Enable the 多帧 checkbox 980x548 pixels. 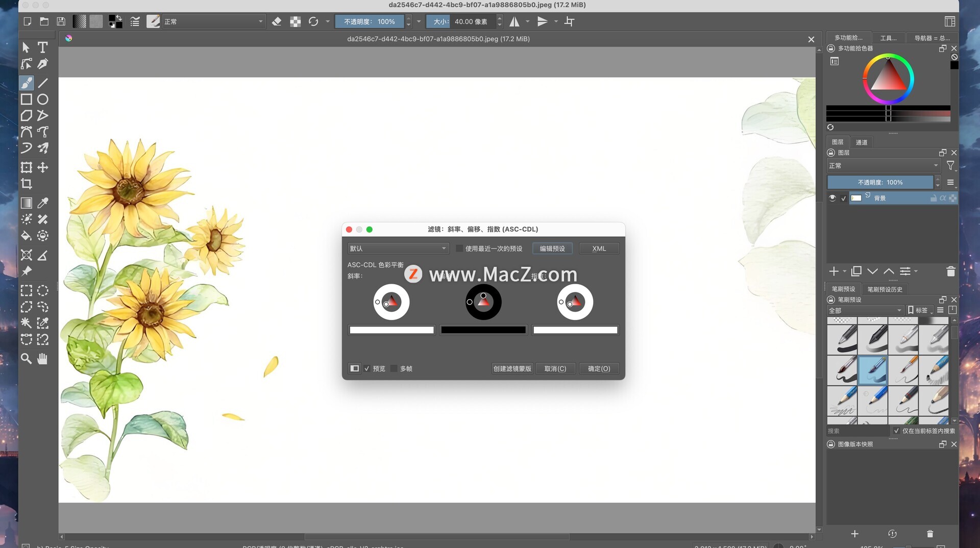(x=394, y=368)
